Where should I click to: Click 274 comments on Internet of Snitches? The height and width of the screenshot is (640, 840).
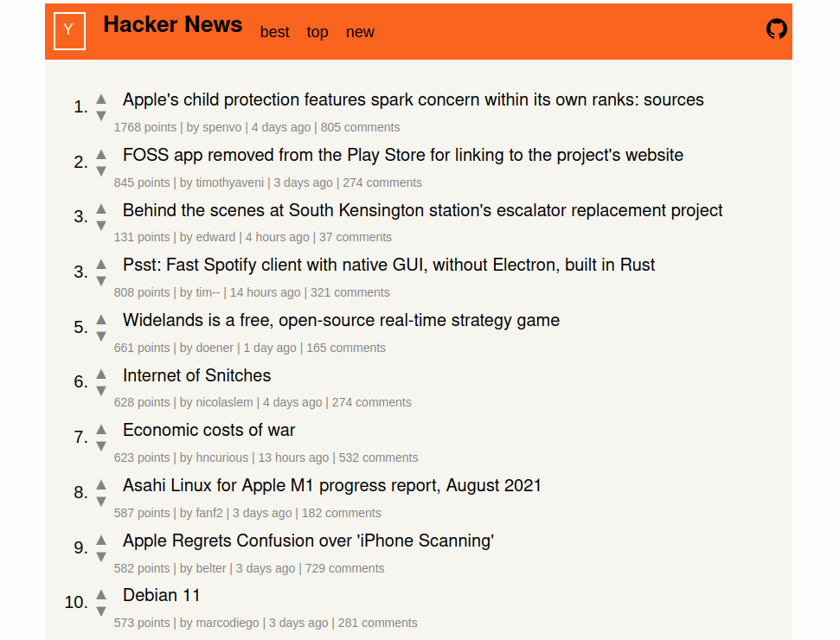371,402
